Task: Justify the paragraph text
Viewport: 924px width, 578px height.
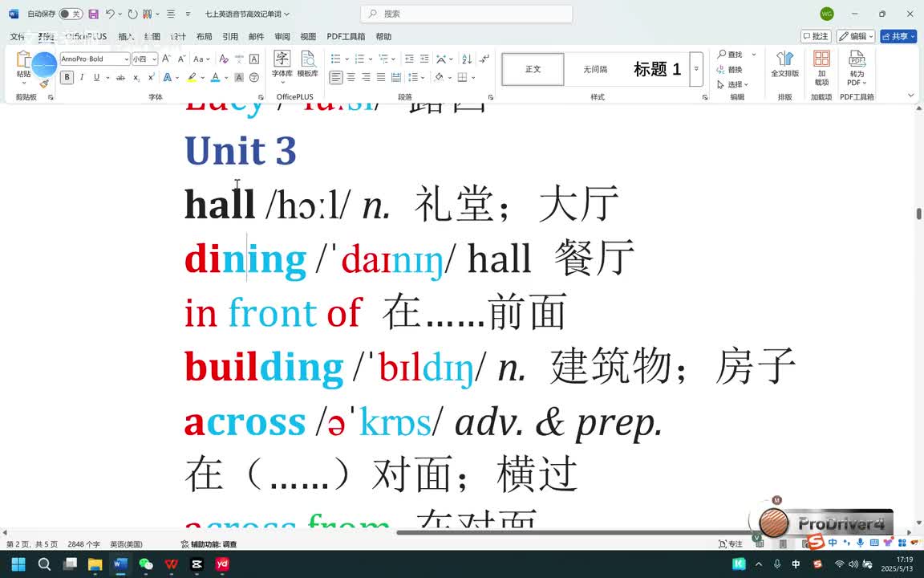Action: (x=381, y=77)
